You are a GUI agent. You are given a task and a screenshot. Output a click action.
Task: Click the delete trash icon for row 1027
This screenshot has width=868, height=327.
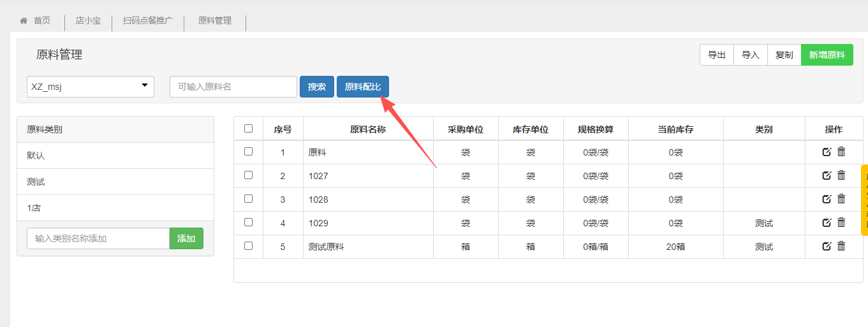(841, 175)
